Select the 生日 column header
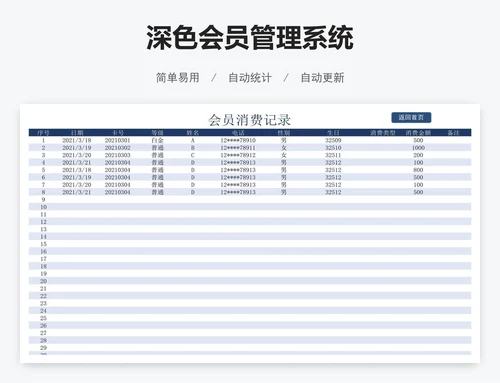Image resolution: width=500 pixels, height=383 pixels. 333,133
